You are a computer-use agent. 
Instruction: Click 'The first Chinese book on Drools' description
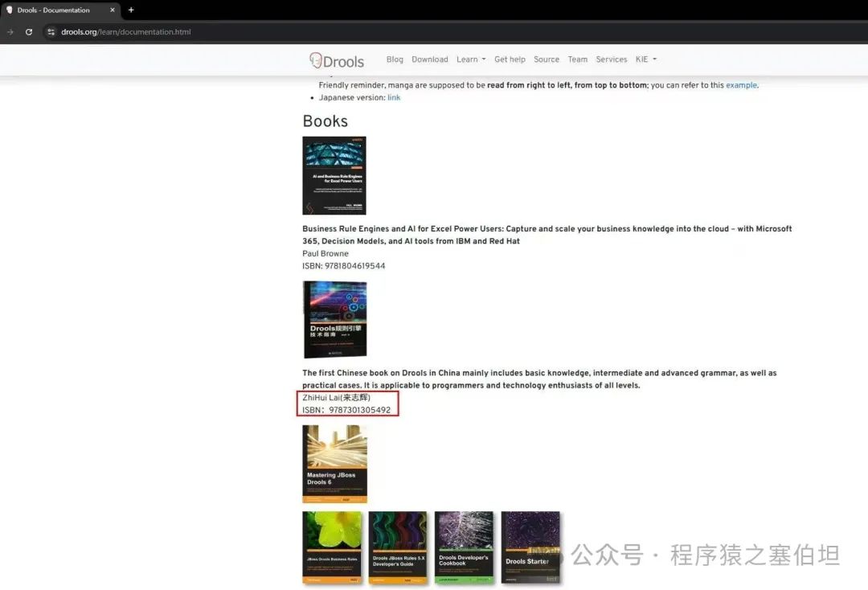pyautogui.click(x=539, y=379)
